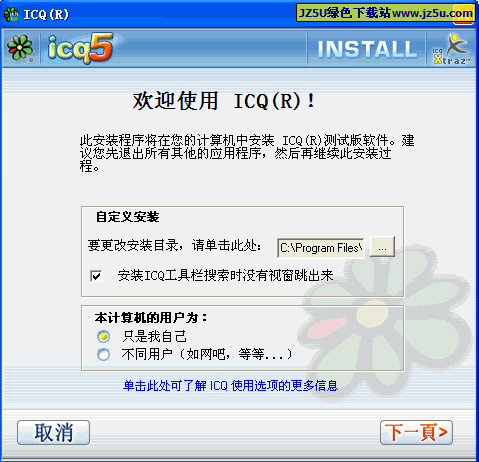
Task: Click the 本计算机的用户为 label
Action: click(x=151, y=318)
